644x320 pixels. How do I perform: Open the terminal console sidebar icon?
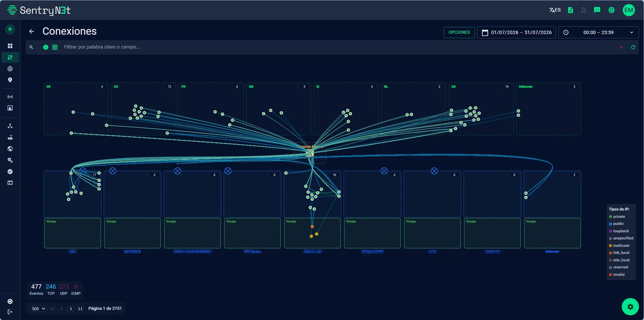[10, 183]
